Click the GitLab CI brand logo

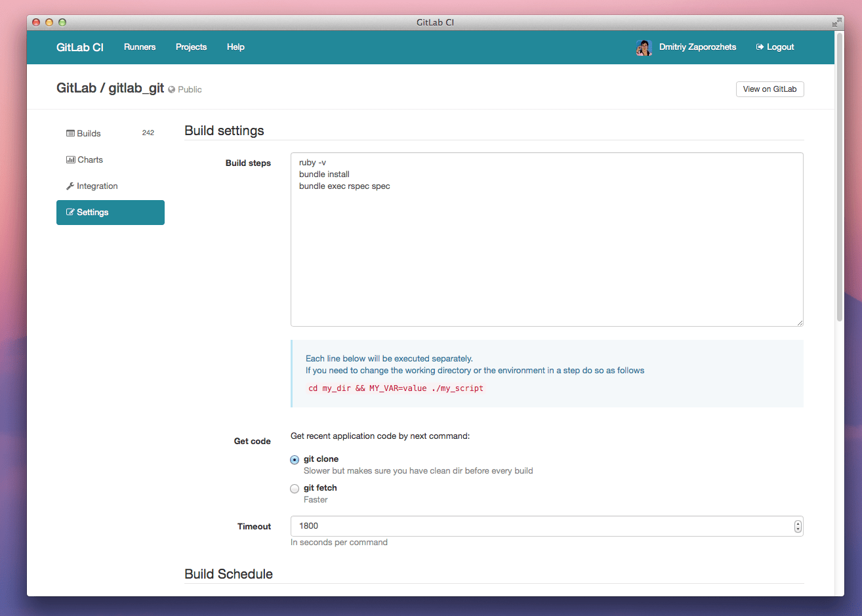(80, 47)
